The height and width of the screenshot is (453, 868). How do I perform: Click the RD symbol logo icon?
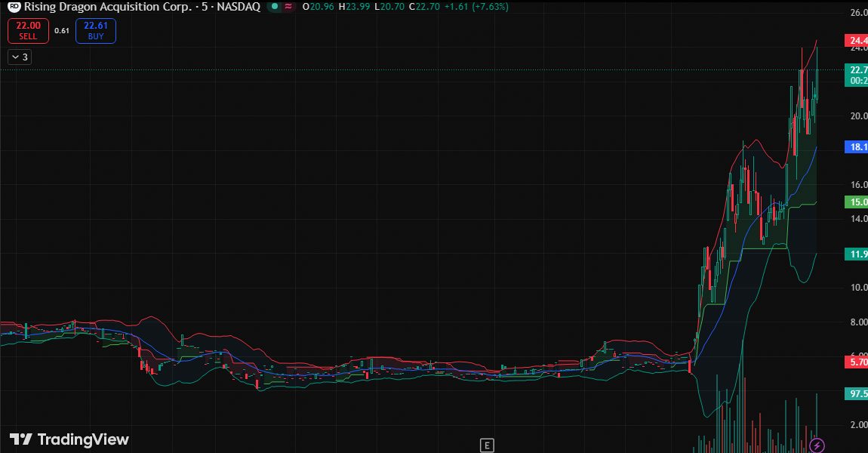(x=14, y=7)
